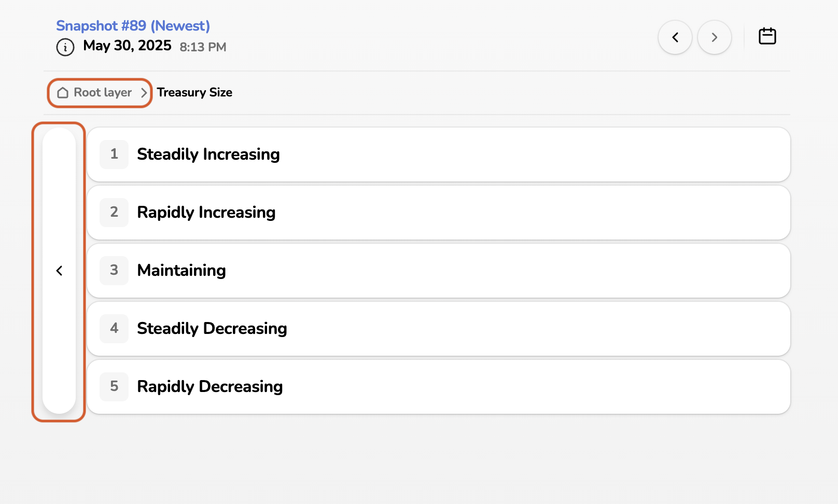Image resolution: width=838 pixels, height=504 pixels.
Task: Go to the next snapshot
Action: pyautogui.click(x=714, y=37)
